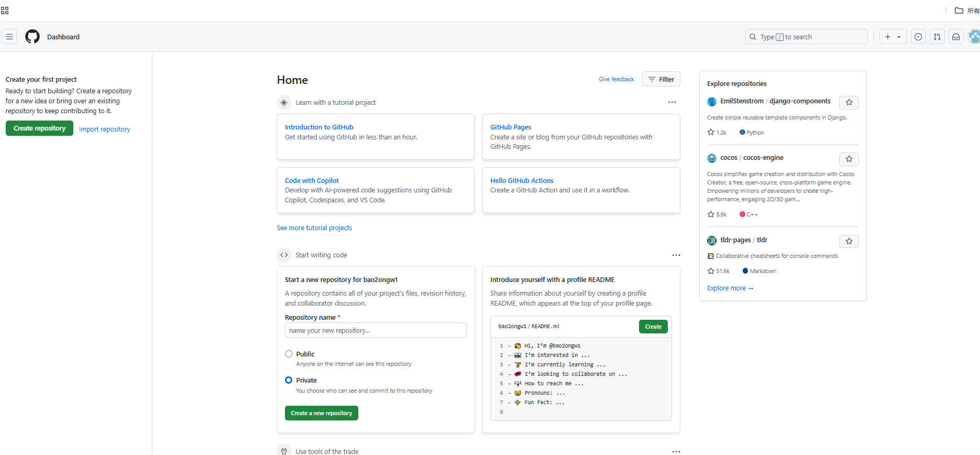980x455 pixels.
Task: Click the Explore more link
Action: click(x=730, y=288)
